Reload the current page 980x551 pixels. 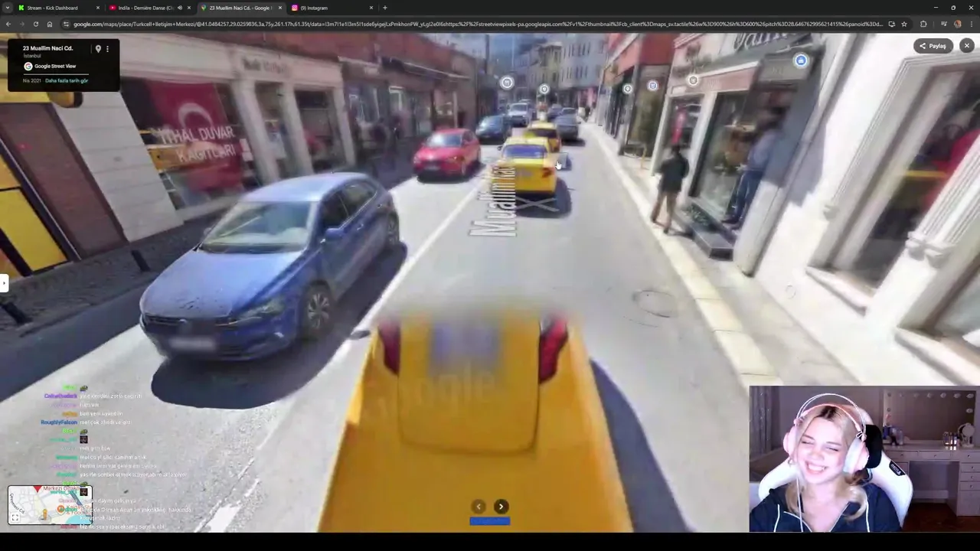[x=35, y=24]
